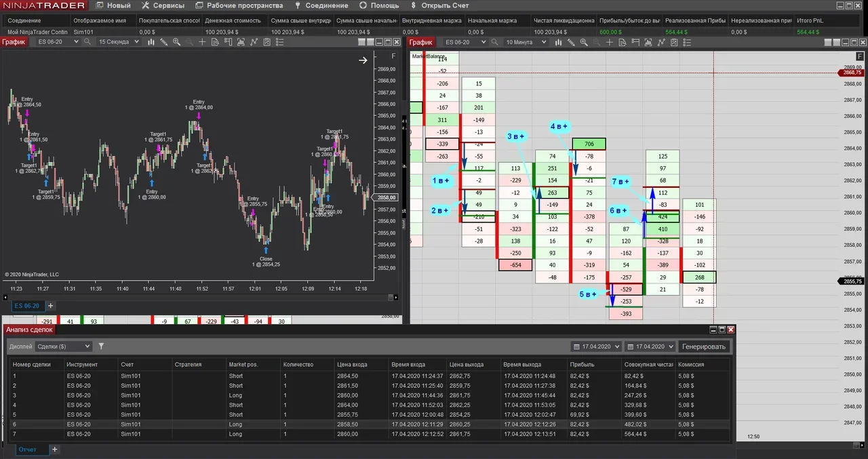The width and height of the screenshot is (868, 459).
Task: Open properties list icon in left chart
Action: tap(279, 42)
